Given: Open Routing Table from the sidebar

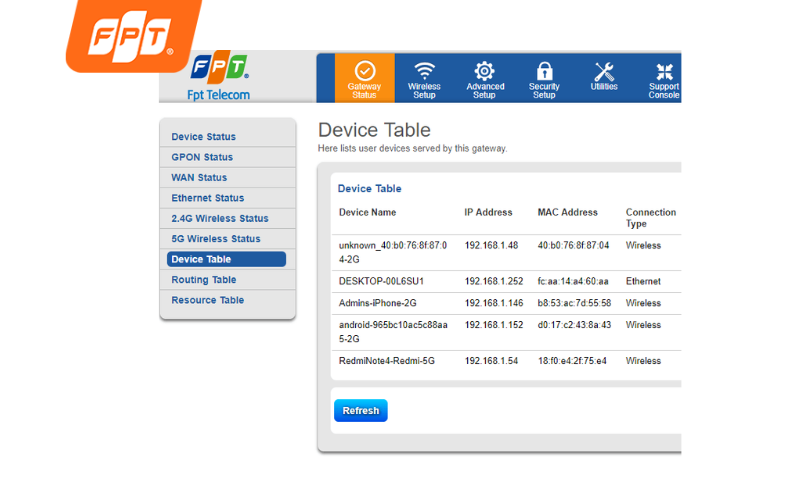Looking at the screenshot, I should (204, 280).
